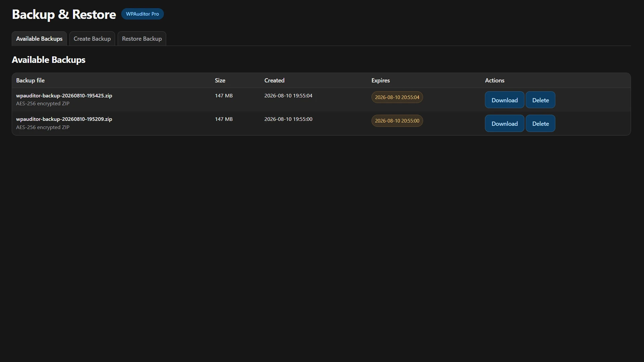
Task: Click the Expires column header
Action: 380,80
